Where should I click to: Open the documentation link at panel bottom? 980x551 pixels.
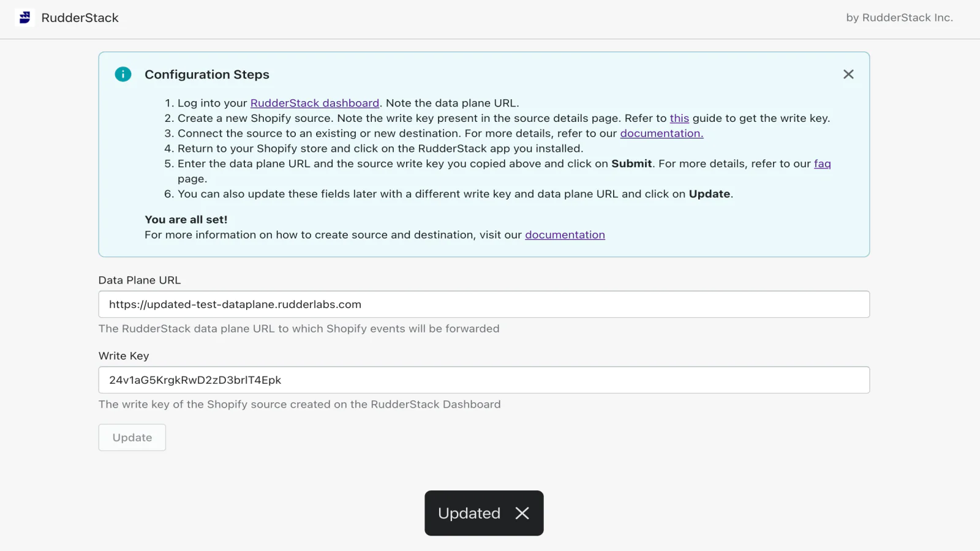[x=565, y=234]
